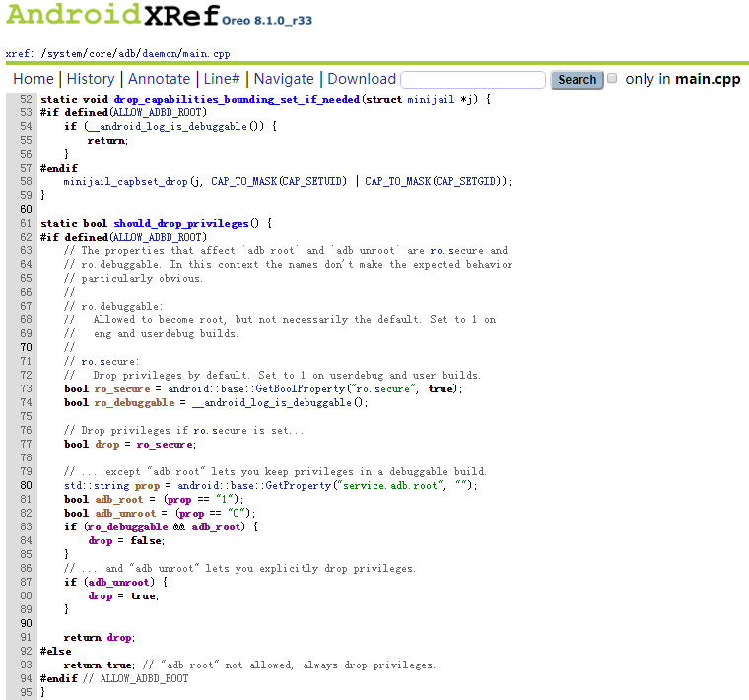Open the 'core' path link in xref
Image resolution: width=749 pixels, height=700 pixels.
(101, 53)
